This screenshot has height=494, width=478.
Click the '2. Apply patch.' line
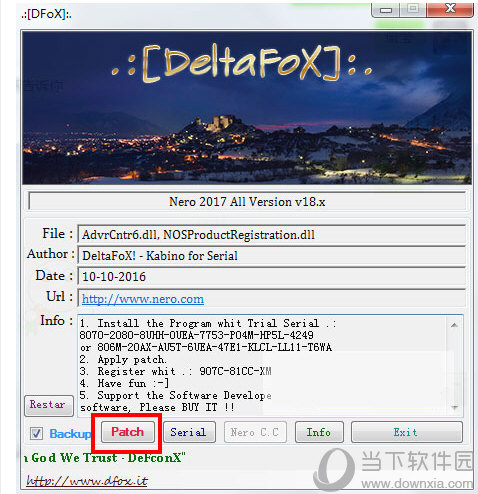click(123, 360)
